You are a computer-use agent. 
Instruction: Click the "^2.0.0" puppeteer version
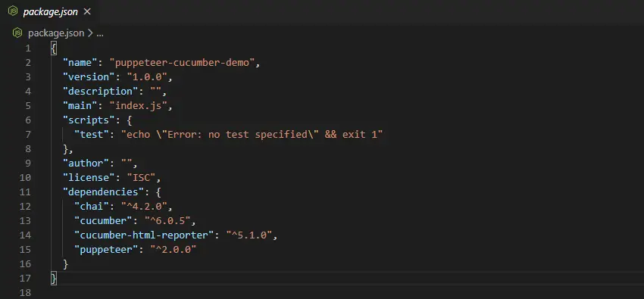pos(174,249)
